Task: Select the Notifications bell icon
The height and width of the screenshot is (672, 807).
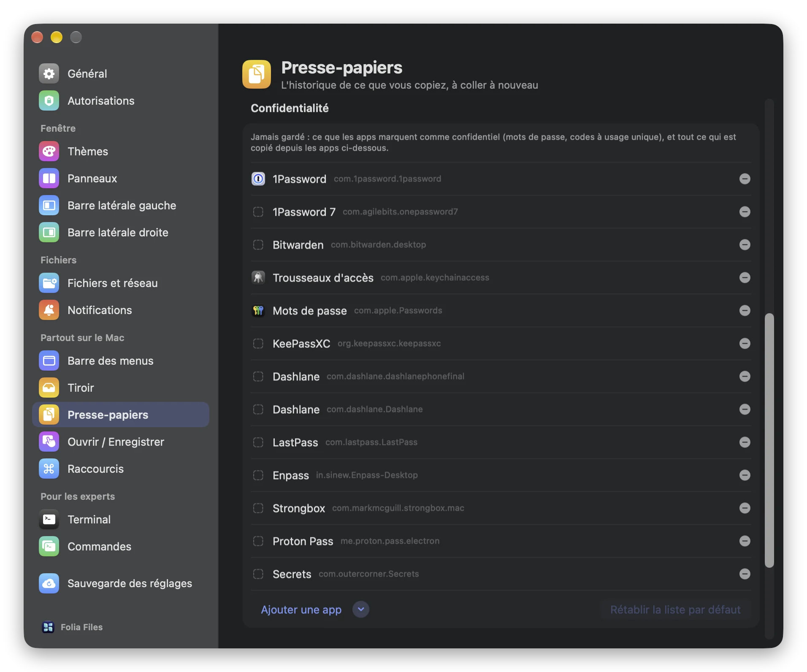Action: coord(49,310)
